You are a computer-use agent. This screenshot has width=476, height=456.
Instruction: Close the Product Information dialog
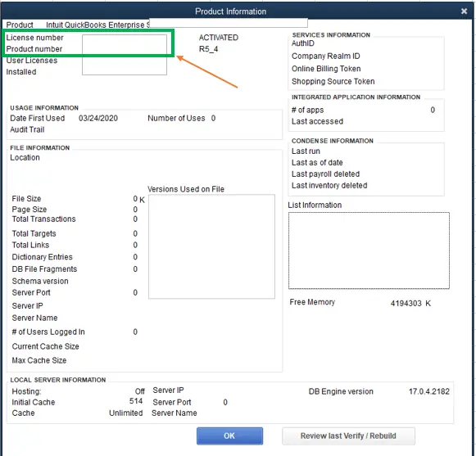(x=464, y=11)
